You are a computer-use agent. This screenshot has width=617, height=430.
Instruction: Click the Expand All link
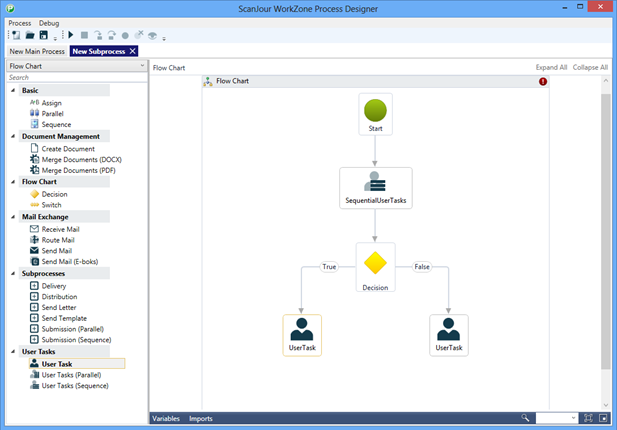tap(551, 67)
